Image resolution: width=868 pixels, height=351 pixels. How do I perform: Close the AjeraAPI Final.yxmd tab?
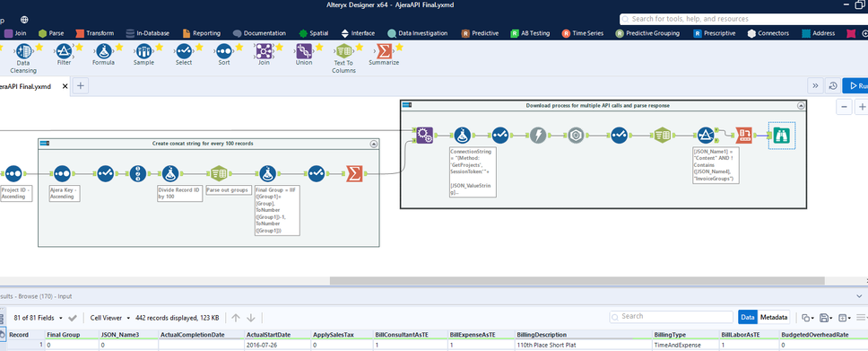(65, 86)
